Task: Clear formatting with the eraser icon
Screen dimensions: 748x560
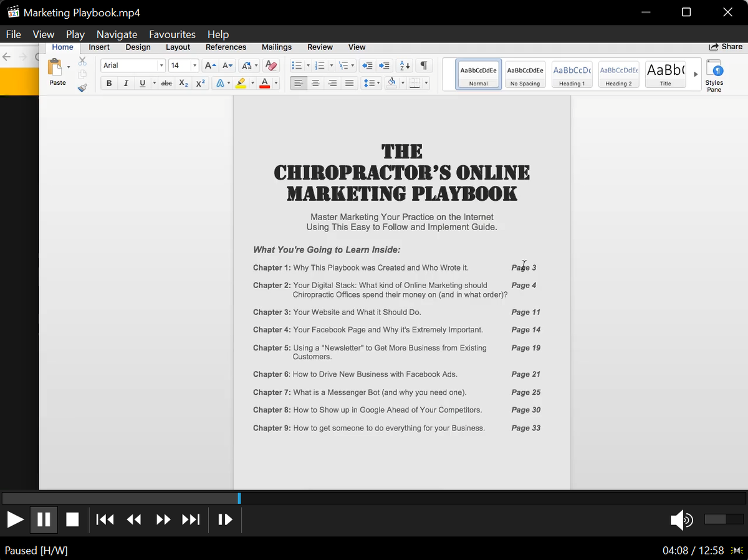Action: [x=271, y=65]
